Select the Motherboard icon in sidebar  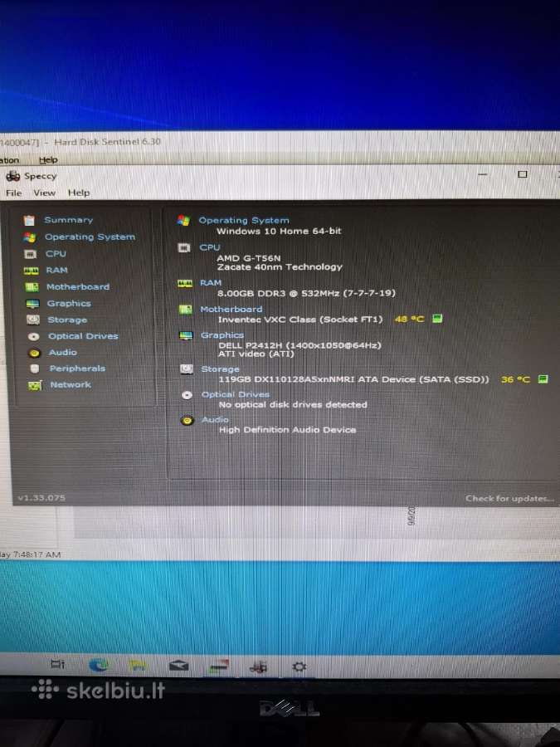[32, 287]
